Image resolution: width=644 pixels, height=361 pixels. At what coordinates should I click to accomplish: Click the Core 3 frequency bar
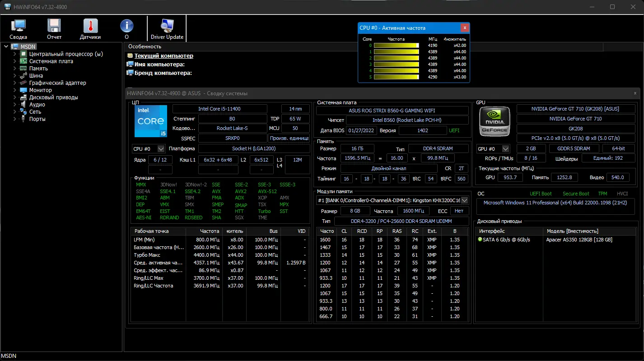point(397,65)
